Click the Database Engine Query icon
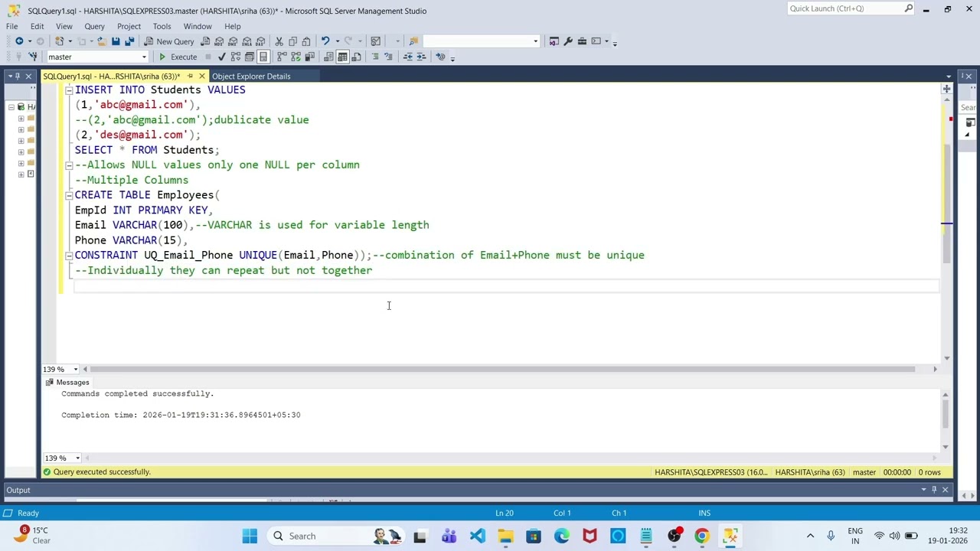This screenshot has height=551, width=980. pyautogui.click(x=205, y=41)
